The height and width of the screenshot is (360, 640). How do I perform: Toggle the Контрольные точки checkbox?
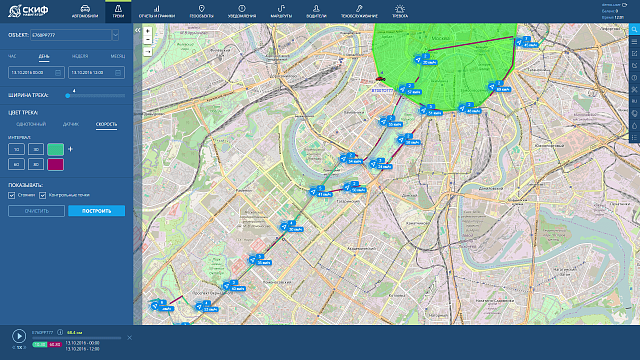pos(42,196)
